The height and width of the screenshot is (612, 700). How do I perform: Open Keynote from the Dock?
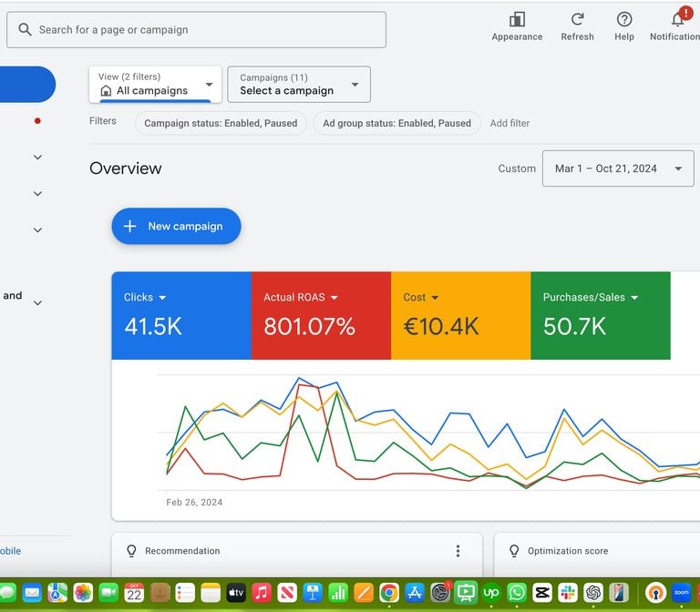coord(313,593)
